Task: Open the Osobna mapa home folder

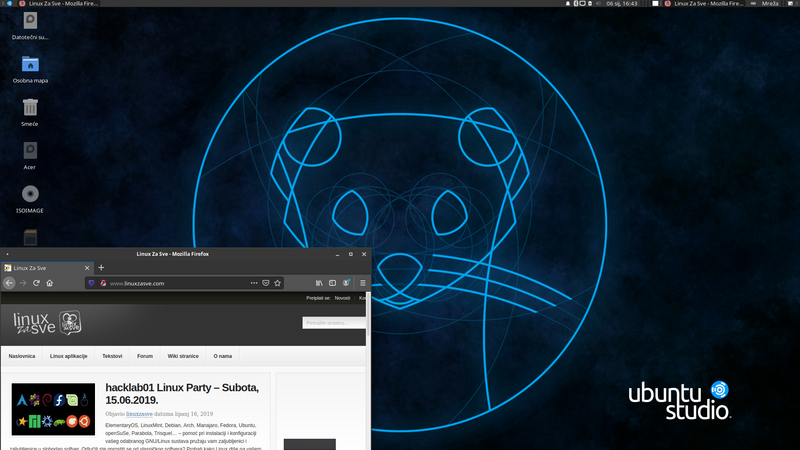Action: [30, 70]
